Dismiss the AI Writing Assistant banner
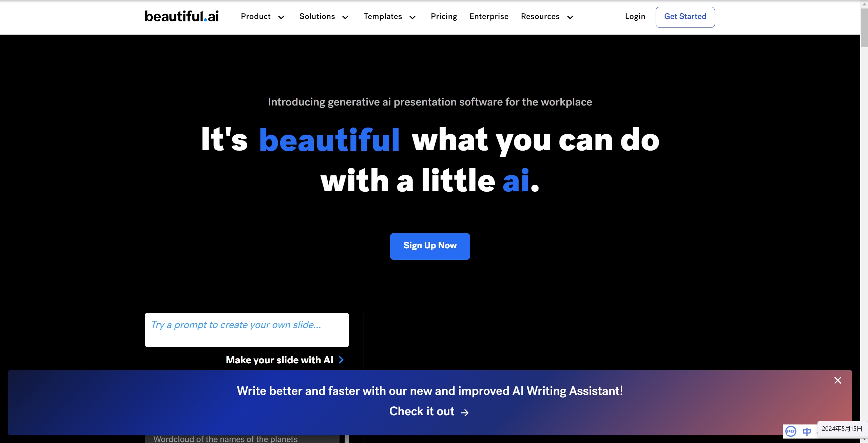The height and width of the screenshot is (443, 868). point(838,380)
